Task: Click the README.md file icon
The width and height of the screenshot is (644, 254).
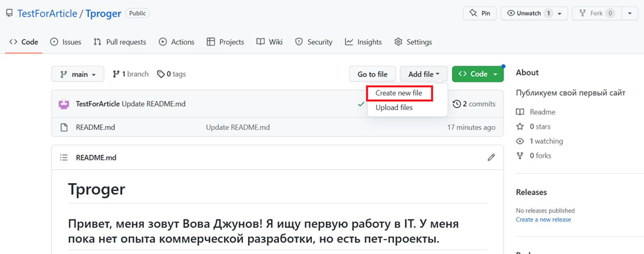Action: 63,127
